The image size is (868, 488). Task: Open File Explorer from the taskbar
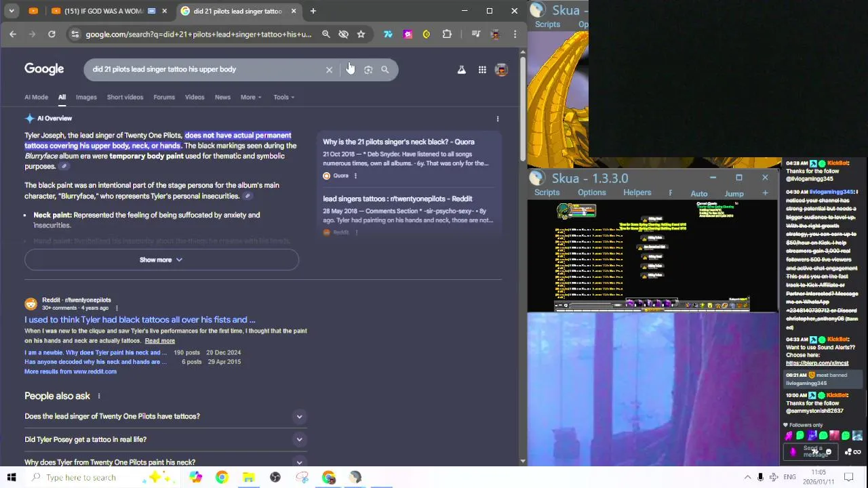[x=248, y=477]
